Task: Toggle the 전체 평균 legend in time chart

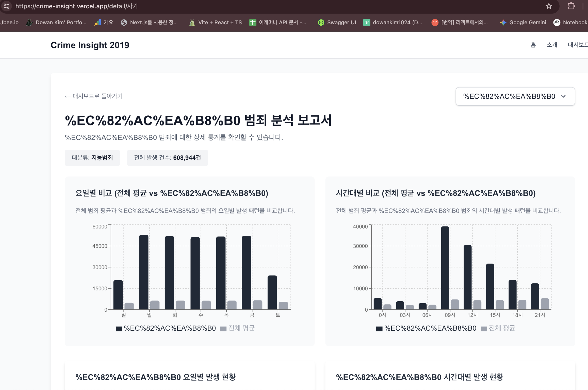Action: click(x=498, y=328)
